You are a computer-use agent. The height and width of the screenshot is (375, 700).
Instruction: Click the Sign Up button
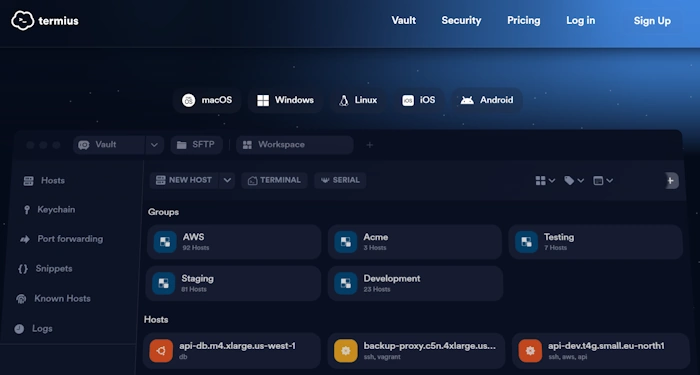652,21
